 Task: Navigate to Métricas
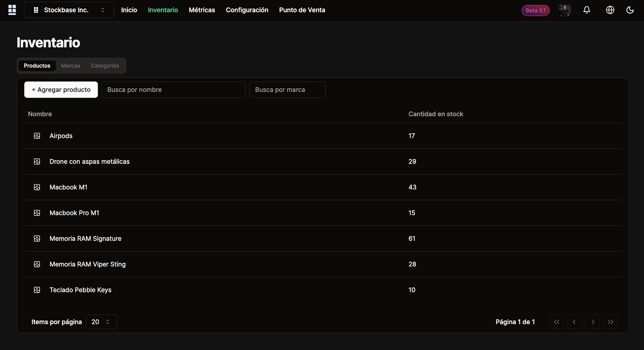click(202, 10)
